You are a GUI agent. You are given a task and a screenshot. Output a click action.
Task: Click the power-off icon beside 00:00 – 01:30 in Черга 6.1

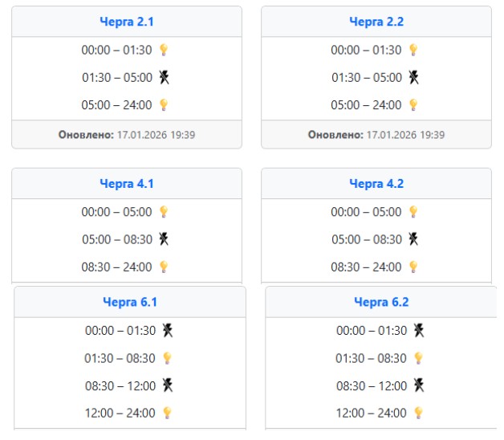coord(168,330)
